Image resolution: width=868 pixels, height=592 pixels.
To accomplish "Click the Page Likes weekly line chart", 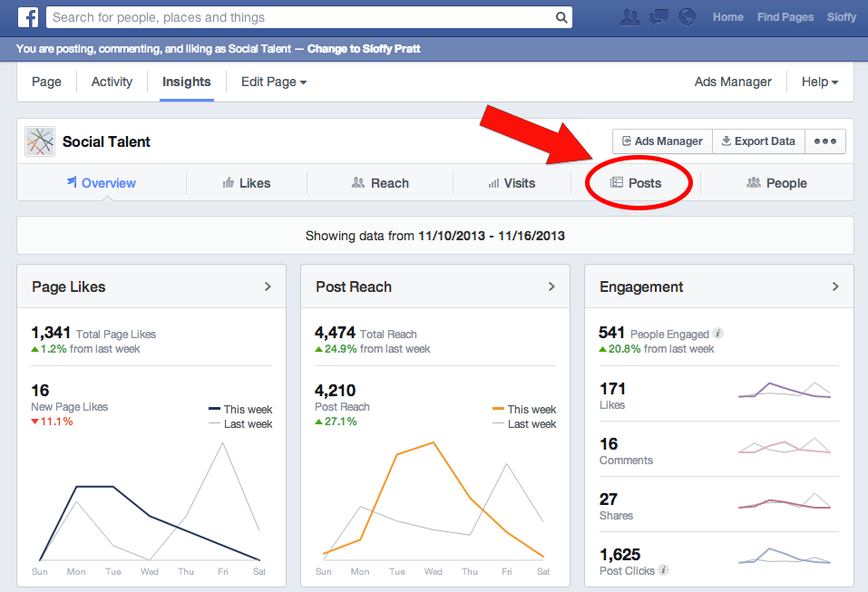I will (x=150, y=502).
